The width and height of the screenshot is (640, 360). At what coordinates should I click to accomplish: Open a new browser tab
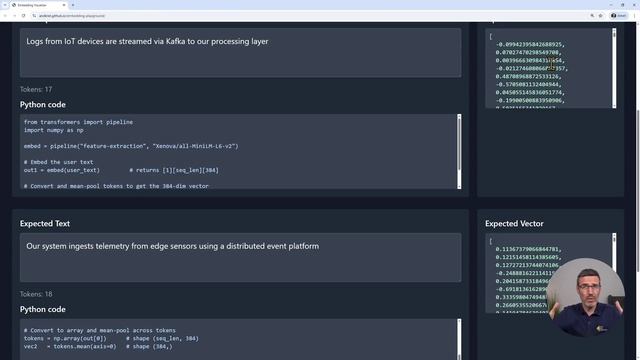(73, 5)
